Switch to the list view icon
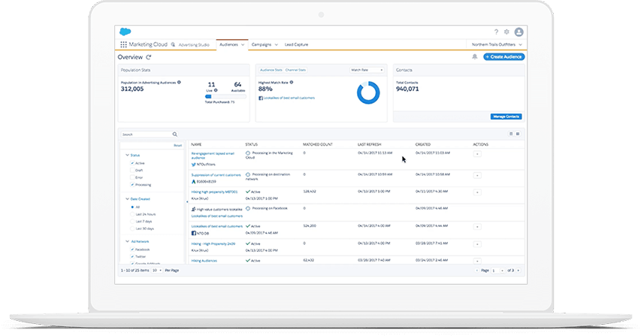 coord(511,134)
